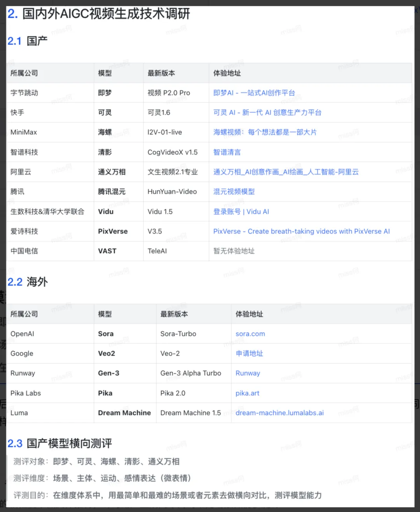The width and height of the screenshot is (420, 512).
Task: Select the 智谱科技 company cell
Action: point(50,152)
